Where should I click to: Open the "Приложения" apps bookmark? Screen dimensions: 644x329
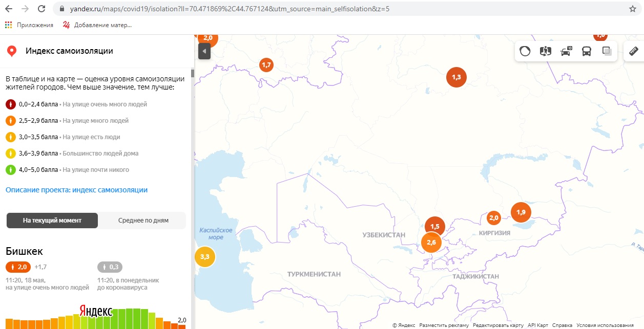coord(30,25)
